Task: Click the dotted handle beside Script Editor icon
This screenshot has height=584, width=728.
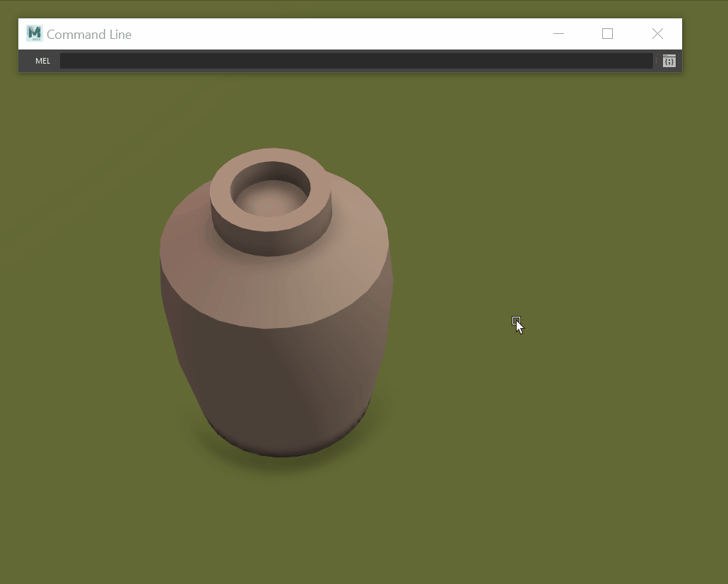Action: click(x=657, y=61)
